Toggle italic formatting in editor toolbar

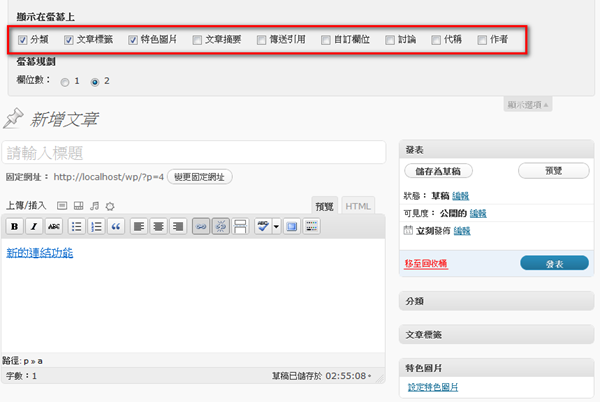[34, 226]
